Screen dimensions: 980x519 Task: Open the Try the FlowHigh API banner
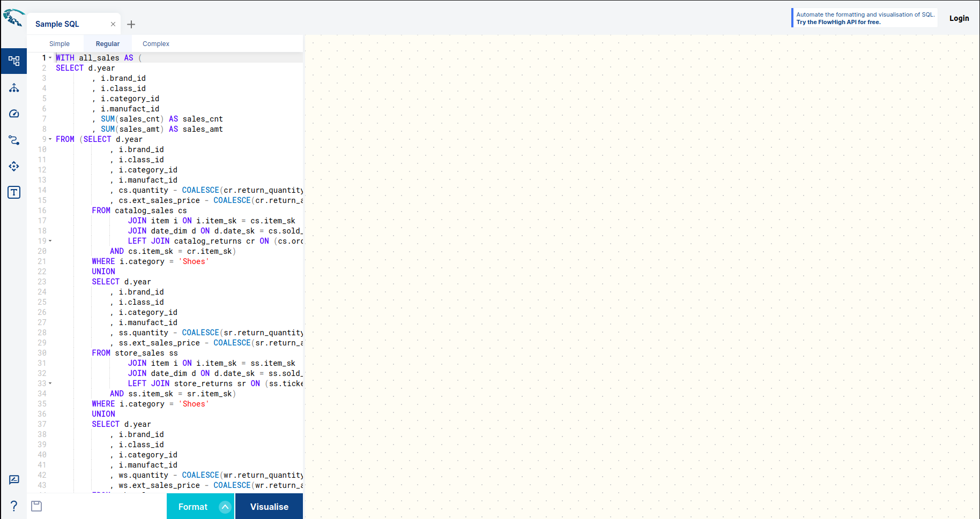click(865, 18)
